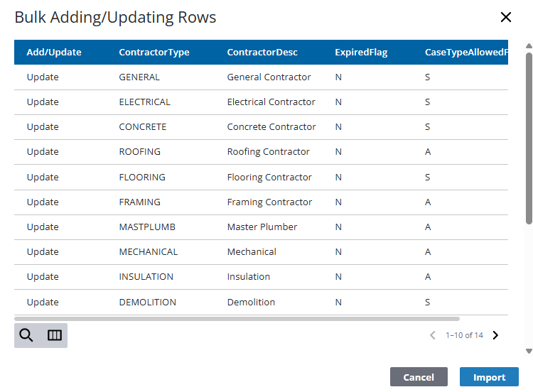
Task: Open the column chooser icon
Action: (x=55, y=335)
